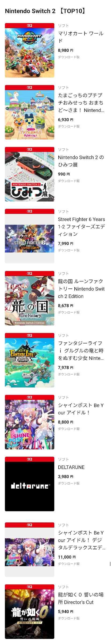Open the シャインポスト デジタルデラックス title link
Viewport: 111px width, 644px height.
[x=81, y=540]
